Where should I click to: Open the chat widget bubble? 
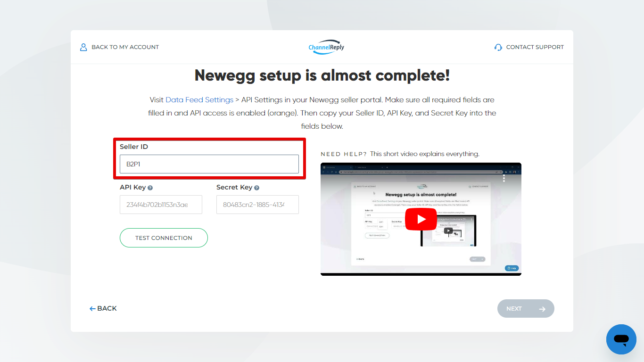coord(621,339)
